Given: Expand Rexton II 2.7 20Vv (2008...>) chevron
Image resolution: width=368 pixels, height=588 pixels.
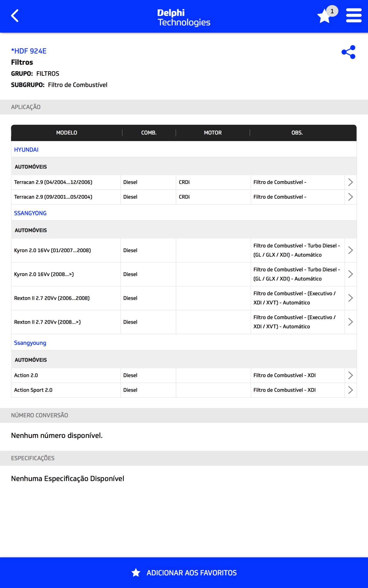Looking at the screenshot, I should [350, 322].
